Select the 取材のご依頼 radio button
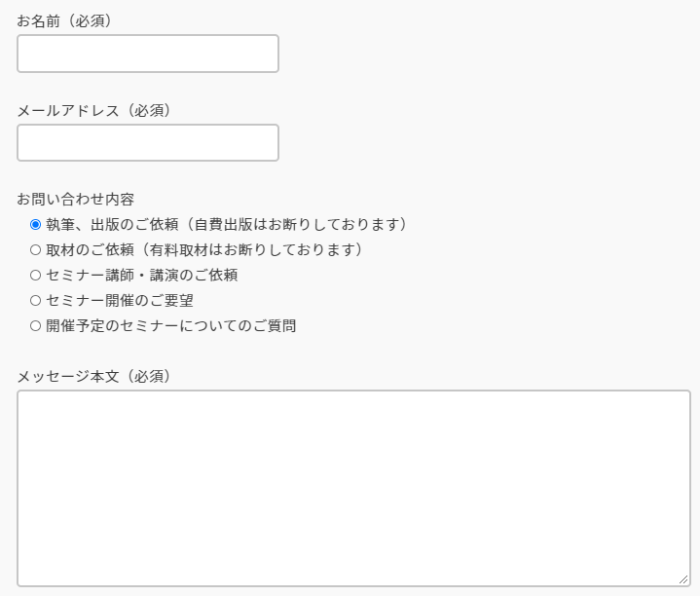Screen dimensions: 700x596 coord(35,250)
